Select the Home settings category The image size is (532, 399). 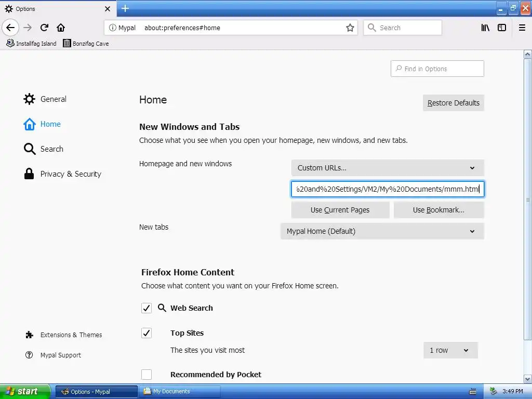click(42, 124)
